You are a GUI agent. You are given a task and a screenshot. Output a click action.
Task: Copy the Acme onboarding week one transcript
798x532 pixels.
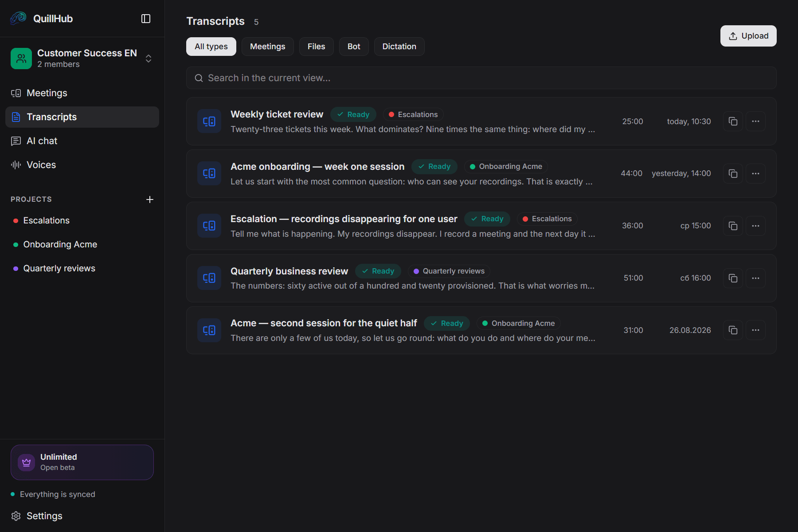tap(733, 173)
